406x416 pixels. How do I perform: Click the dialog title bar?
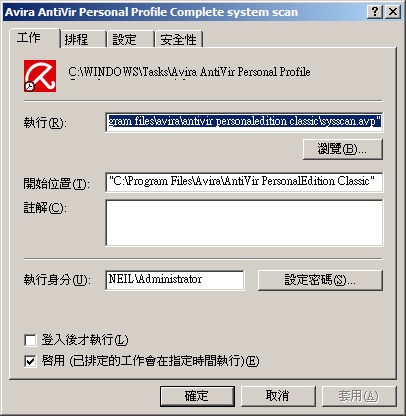tap(185, 12)
